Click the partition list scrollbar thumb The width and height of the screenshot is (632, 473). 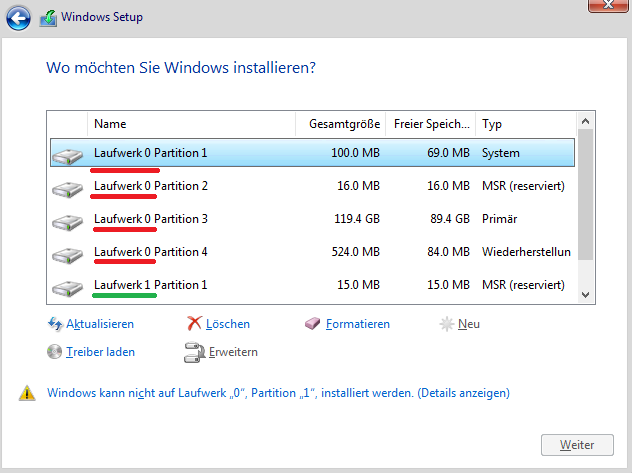[x=585, y=195]
